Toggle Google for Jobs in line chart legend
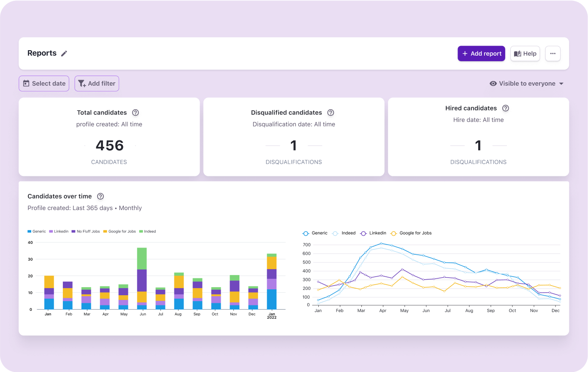This screenshot has height=372, width=588. [x=411, y=233]
